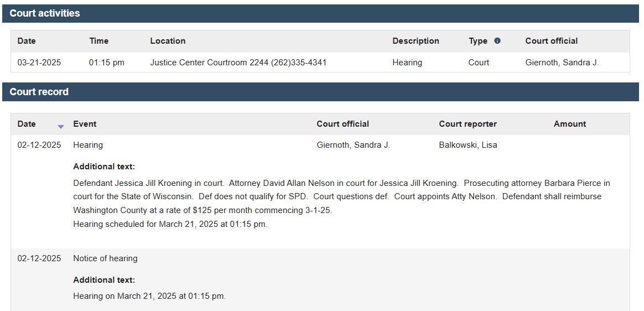
Task: Click the Type column header label
Action: point(478,41)
